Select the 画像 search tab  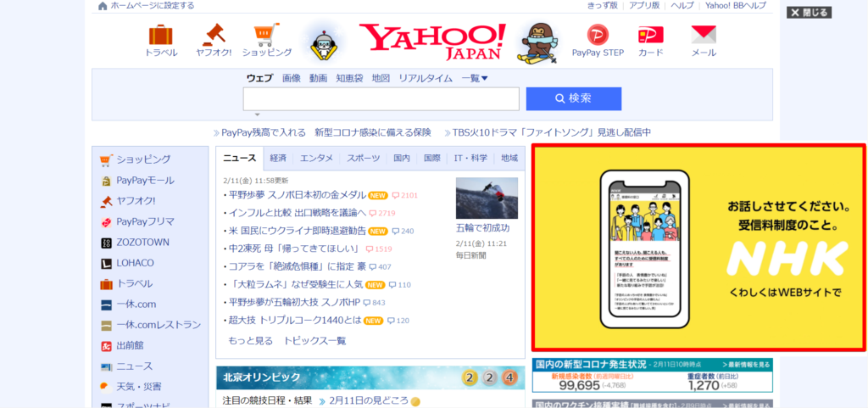pyautogui.click(x=292, y=79)
